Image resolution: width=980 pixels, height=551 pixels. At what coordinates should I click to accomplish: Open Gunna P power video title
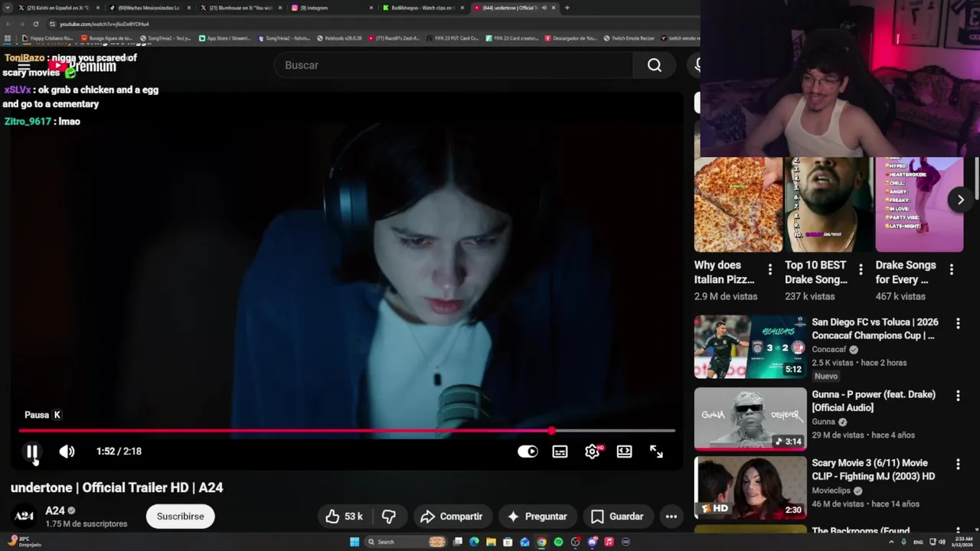(x=874, y=401)
